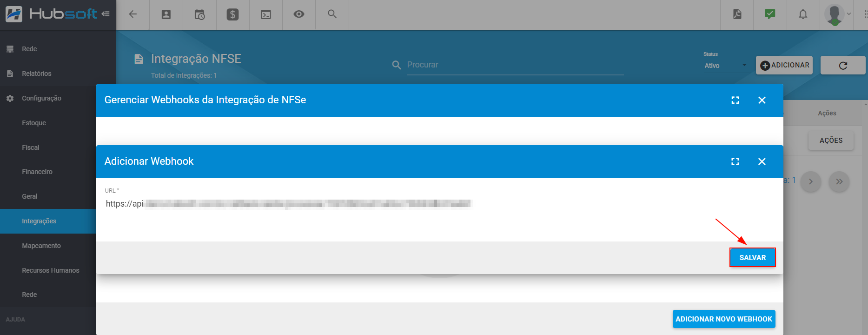Open the PDF document icon
The height and width of the screenshot is (335, 868).
(x=737, y=14)
